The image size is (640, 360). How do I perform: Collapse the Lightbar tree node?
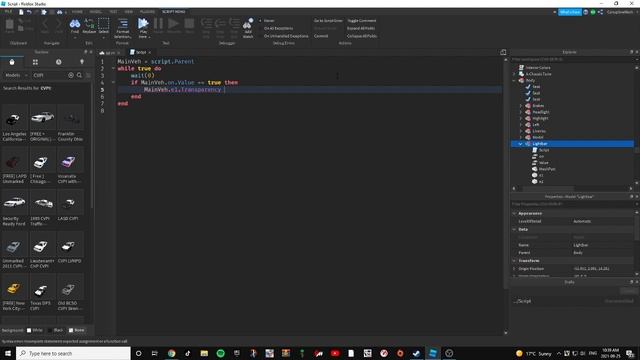pos(520,144)
